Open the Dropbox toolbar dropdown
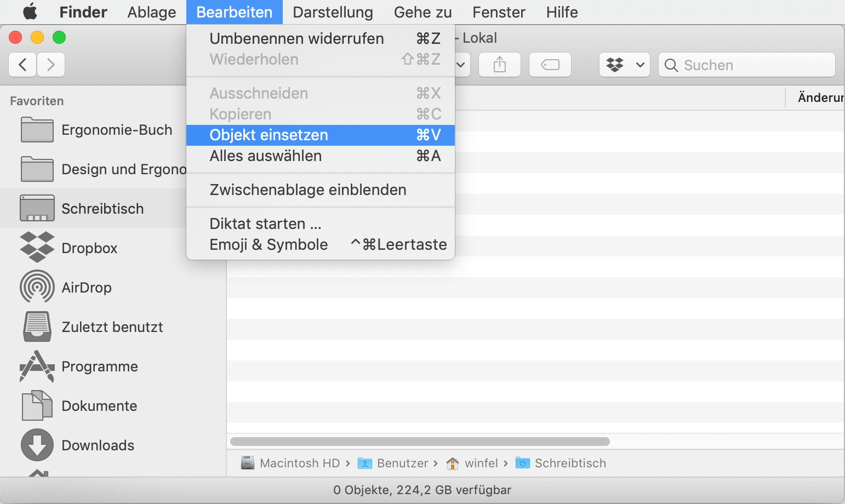This screenshot has height=504, width=845. point(624,65)
